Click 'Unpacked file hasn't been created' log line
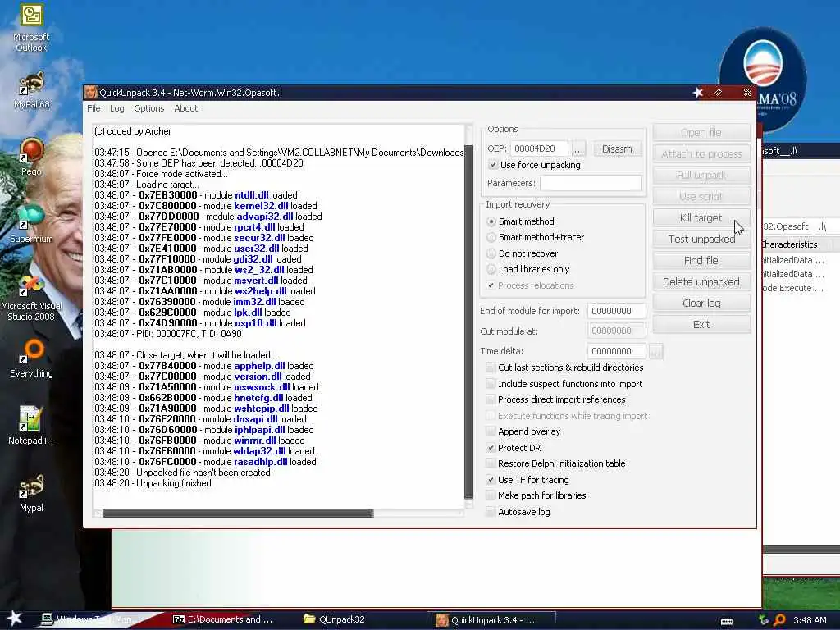 click(x=183, y=472)
